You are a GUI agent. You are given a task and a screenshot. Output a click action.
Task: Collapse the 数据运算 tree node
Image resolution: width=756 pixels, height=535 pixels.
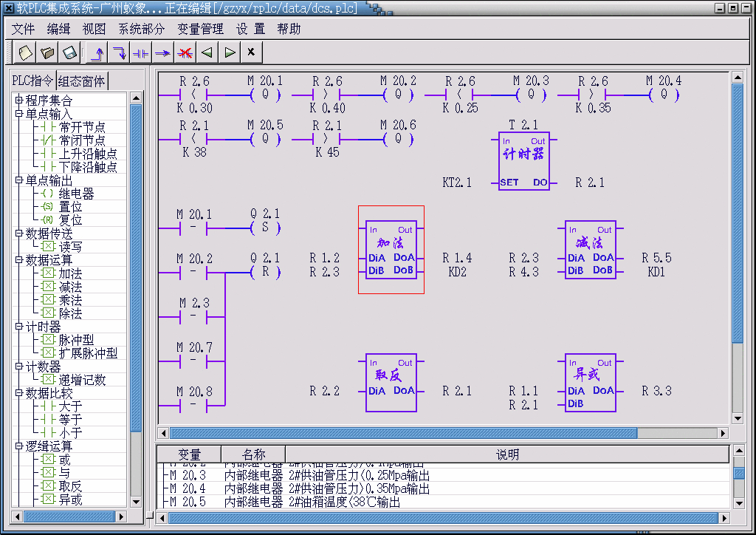click(18, 259)
